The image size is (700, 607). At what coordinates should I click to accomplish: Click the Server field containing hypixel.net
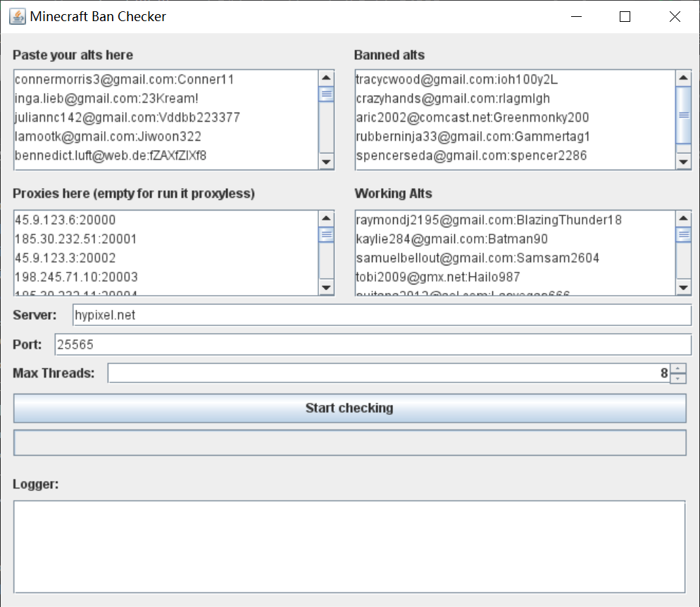(382, 315)
